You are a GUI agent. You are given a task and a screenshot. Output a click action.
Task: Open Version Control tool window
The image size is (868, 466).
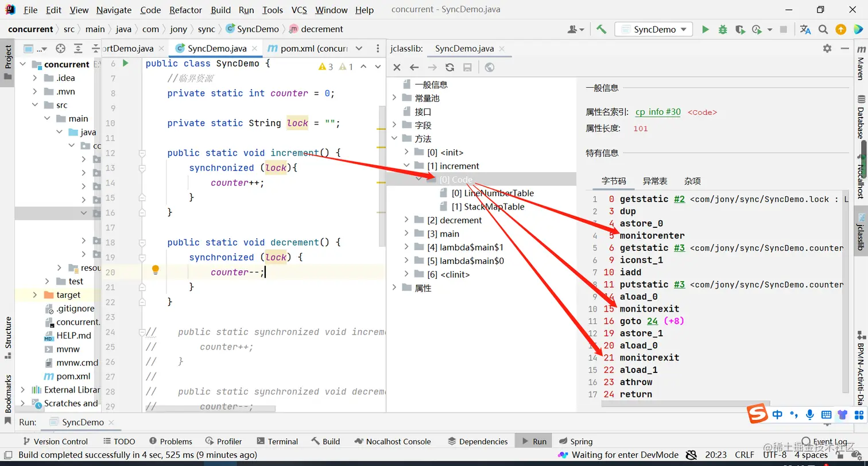click(x=55, y=441)
